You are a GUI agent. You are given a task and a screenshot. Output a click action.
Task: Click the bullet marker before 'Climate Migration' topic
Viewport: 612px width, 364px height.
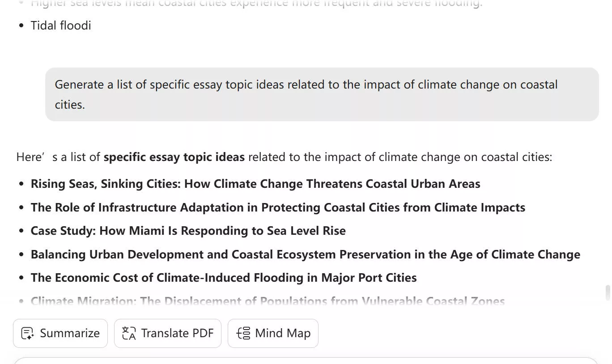[21, 301]
